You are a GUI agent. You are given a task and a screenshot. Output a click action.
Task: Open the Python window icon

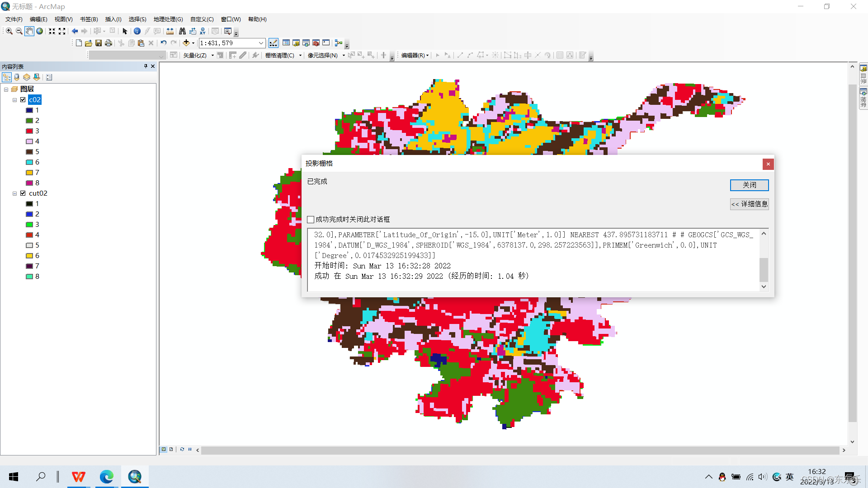tap(326, 43)
